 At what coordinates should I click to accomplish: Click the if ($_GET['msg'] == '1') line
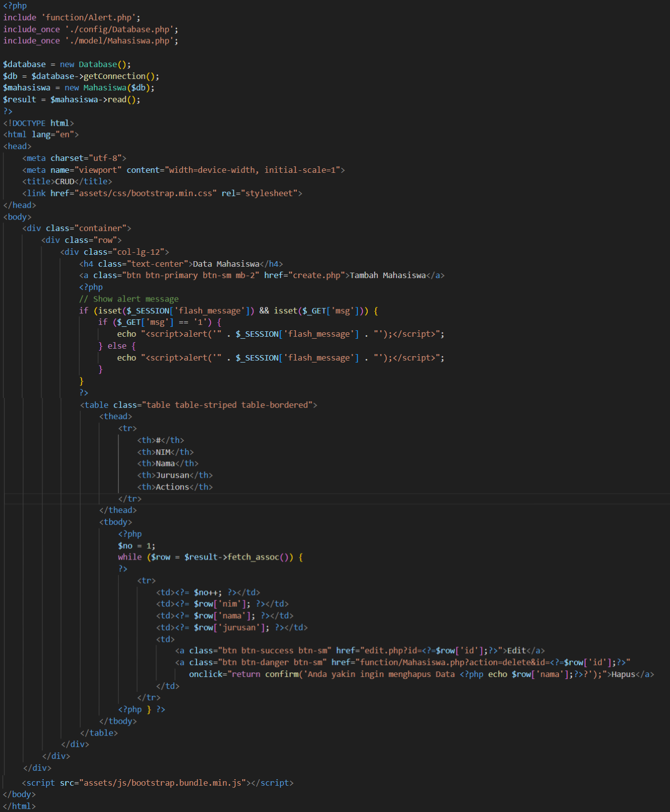pos(160,322)
